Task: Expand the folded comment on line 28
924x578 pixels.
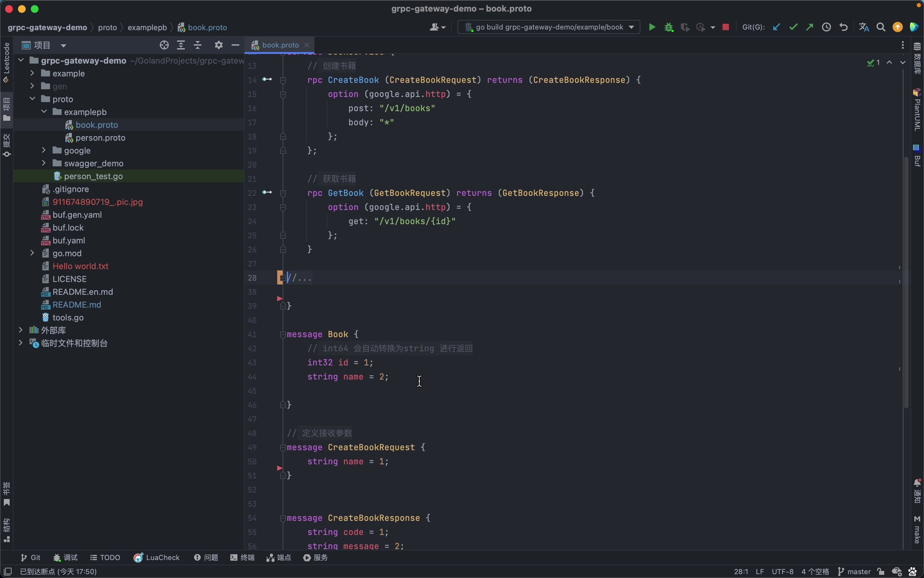Action: [283, 278]
